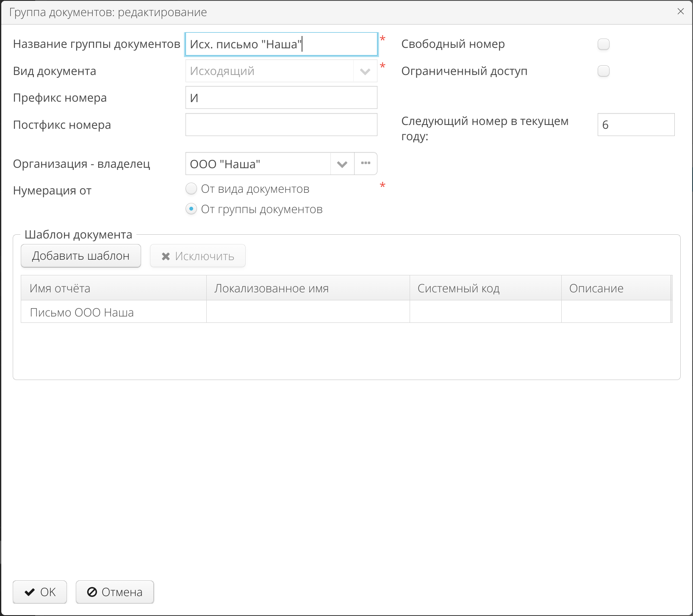Click the Отмена button
This screenshot has width=693, height=616.
pos(114,592)
